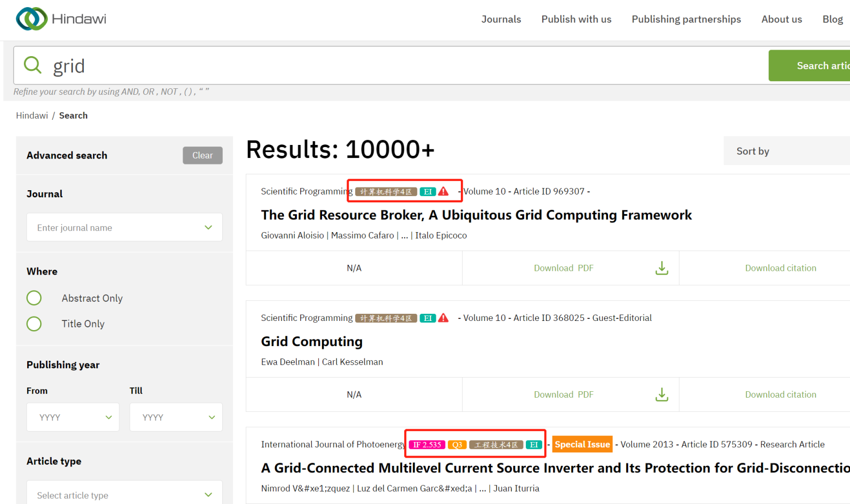The width and height of the screenshot is (850, 504).
Task: Click the orange Special Issue label
Action: (x=582, y=445)
